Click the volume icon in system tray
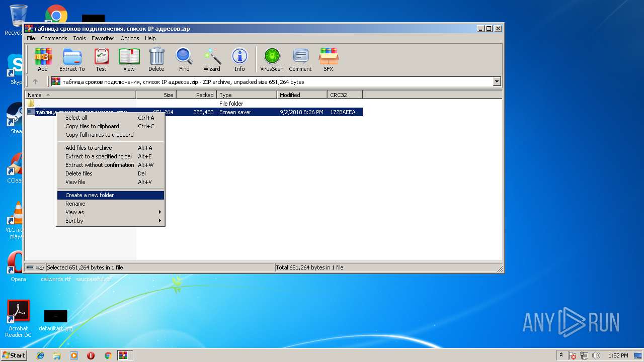Viewport: 644px width, 362px height. tap(596, 355)
